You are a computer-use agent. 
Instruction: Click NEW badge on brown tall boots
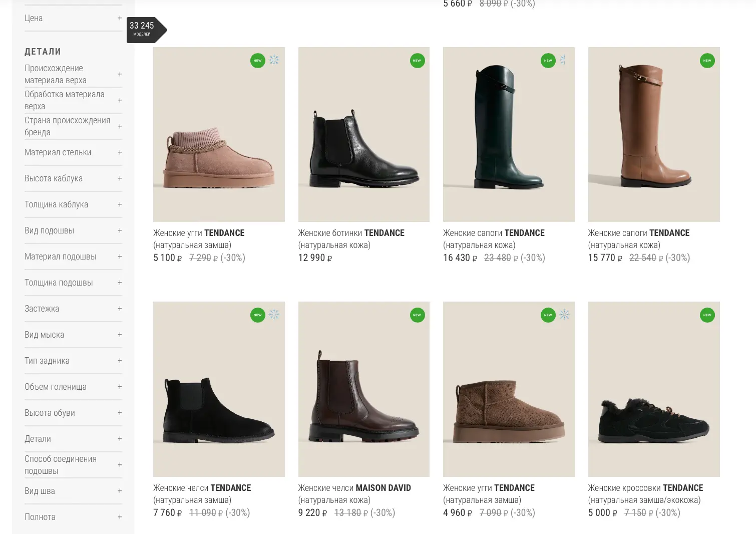pyautogui.click(x=707, y=61)
